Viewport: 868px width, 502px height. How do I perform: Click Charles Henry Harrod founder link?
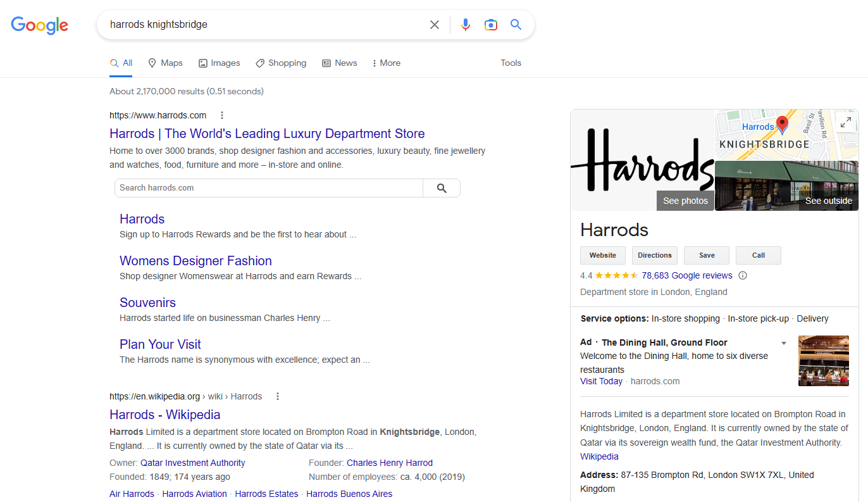pos(390,463)
